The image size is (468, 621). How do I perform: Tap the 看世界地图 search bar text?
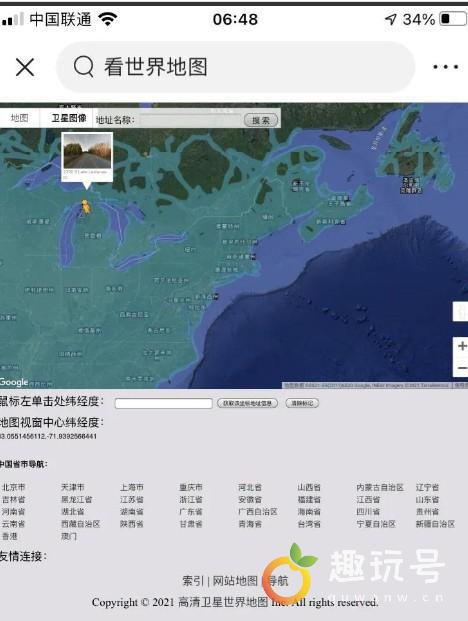tap(156, 67)
